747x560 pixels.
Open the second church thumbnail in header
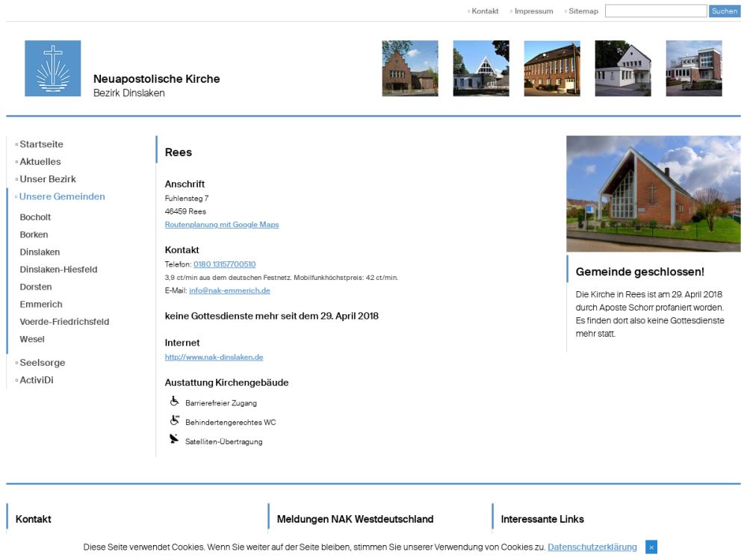pyautogui.click(x=481, y=69)
